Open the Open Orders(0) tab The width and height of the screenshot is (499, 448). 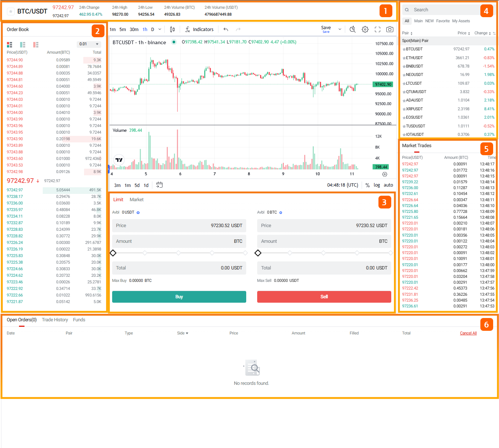point(22,320)
